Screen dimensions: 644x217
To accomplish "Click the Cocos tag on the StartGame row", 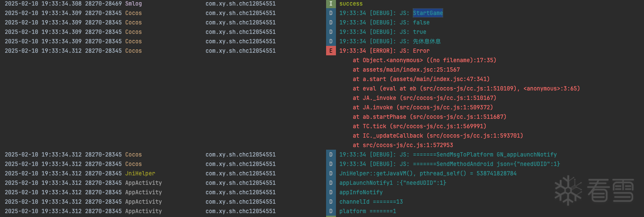I will [133, 13].
